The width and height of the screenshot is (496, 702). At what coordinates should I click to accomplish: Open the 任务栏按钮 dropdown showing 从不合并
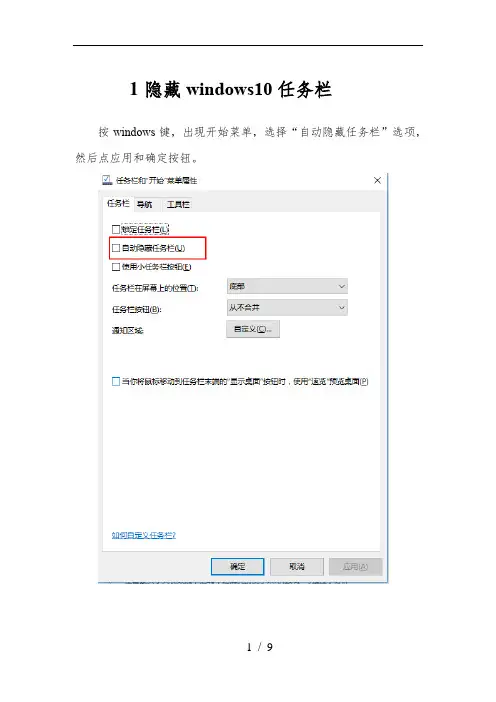[x=287, y=308]
